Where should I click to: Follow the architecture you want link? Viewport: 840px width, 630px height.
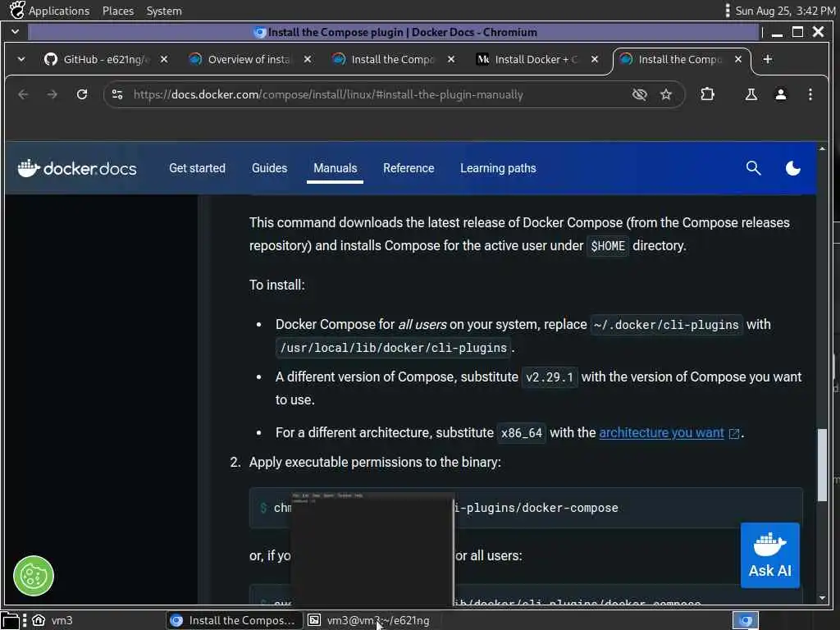click(x=662, y=433)
